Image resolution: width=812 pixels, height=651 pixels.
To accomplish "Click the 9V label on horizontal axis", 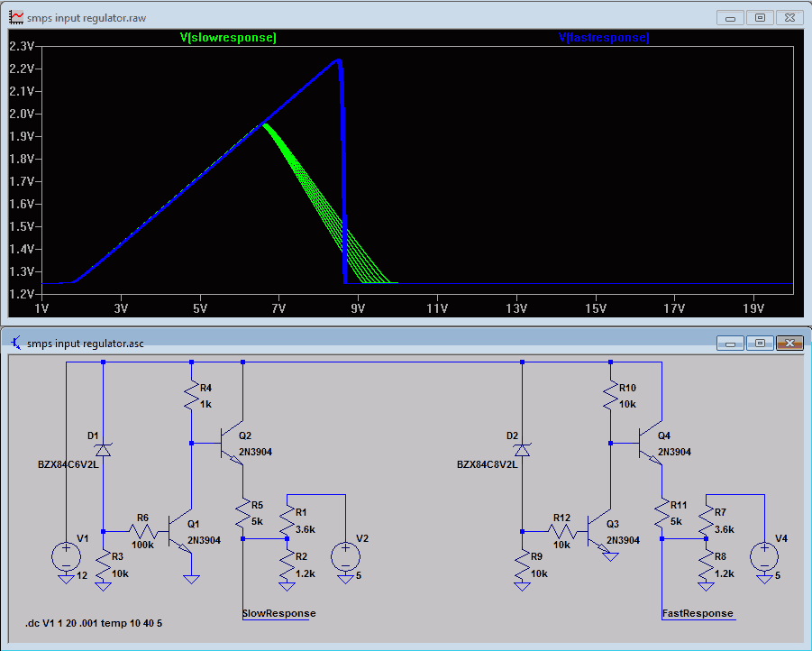I will tap(358, 308).
